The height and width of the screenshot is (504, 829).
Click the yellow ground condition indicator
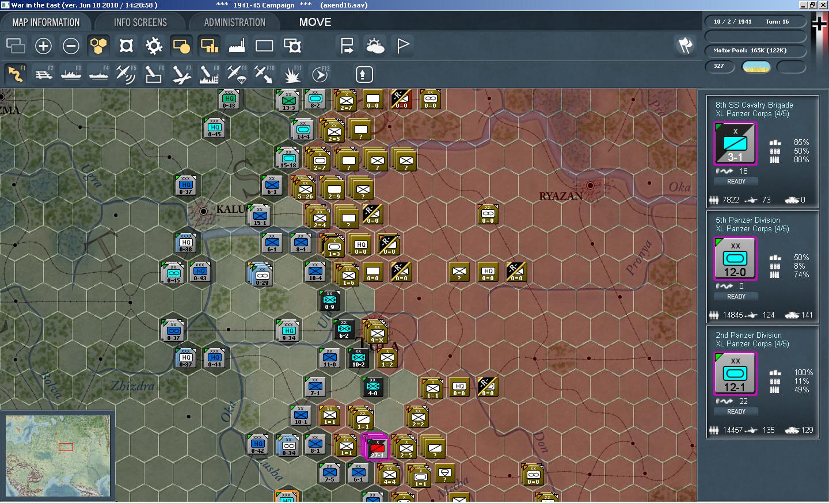click(x=756, y=67)
